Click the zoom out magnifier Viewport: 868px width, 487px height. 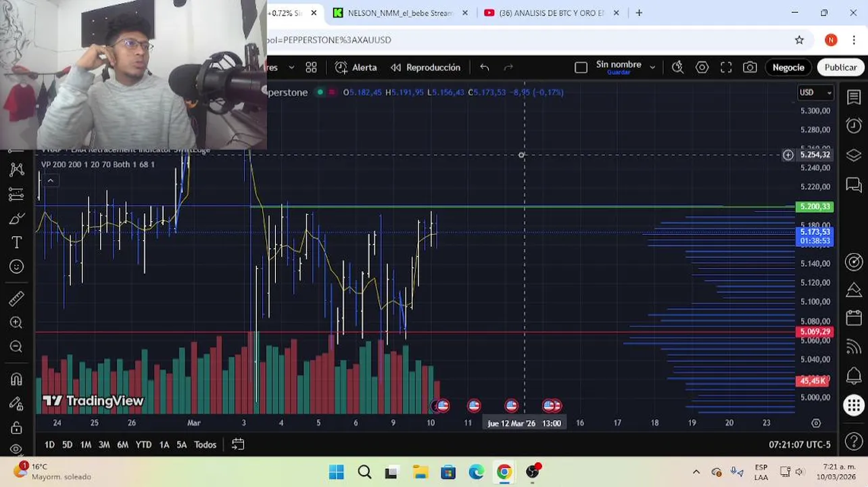16,347
